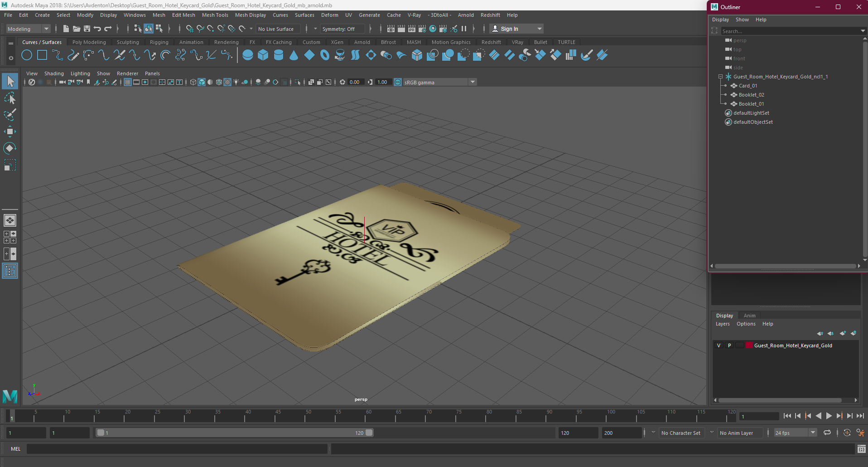Open the viewport Shading menu
The width and height of the screenshot is (868, 467).
point(54,73)
